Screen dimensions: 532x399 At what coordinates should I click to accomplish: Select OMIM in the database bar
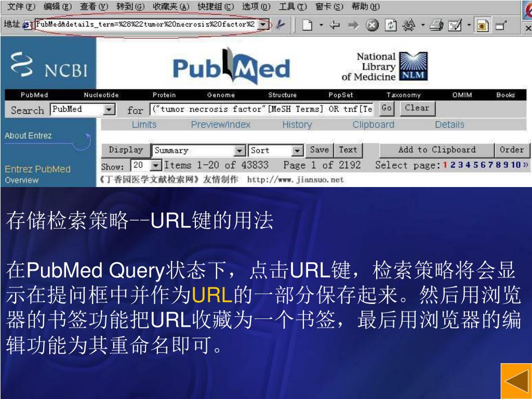[x=462, y=95]
